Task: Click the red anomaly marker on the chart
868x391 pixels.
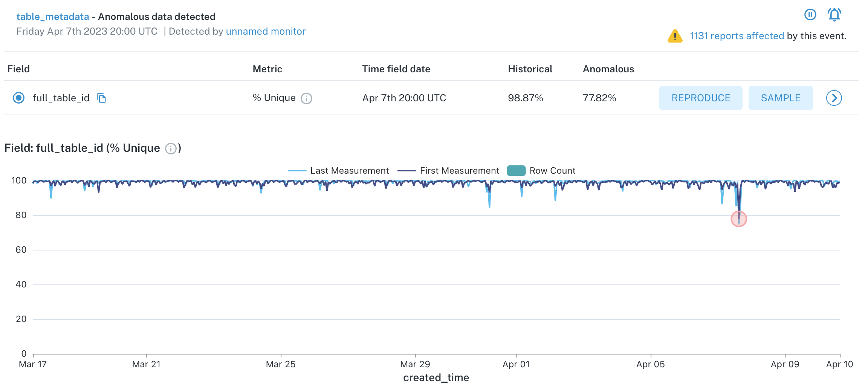Action: tap(738, 219)
